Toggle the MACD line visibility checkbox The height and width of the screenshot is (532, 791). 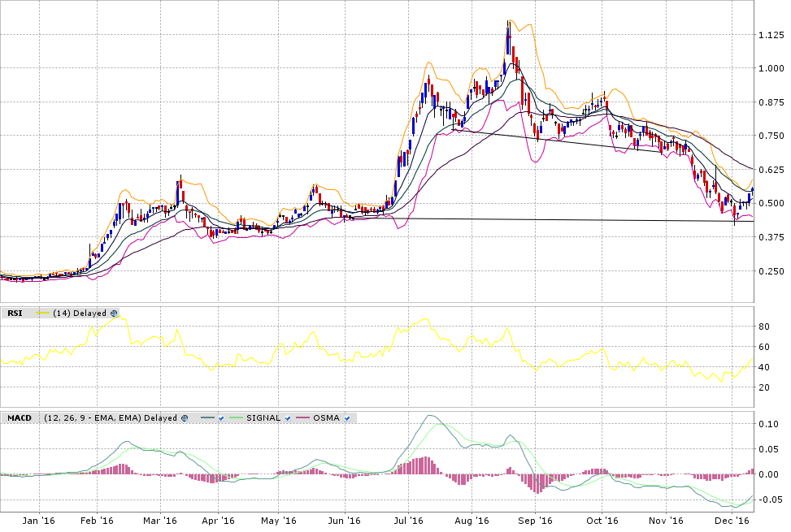(221, 418)
